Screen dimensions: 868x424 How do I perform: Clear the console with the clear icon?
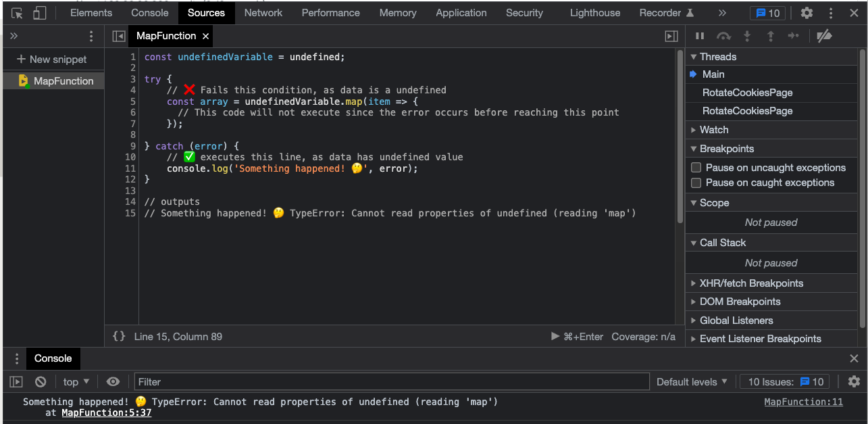coord(41,382)
